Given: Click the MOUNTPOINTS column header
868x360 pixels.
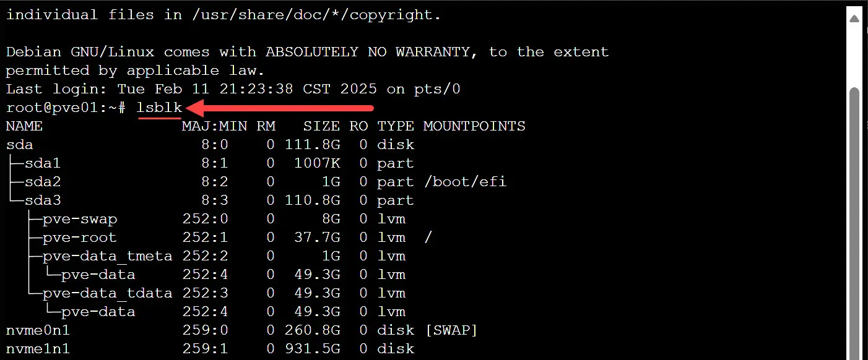Looking at the screenshot, I should click(474, 126).
